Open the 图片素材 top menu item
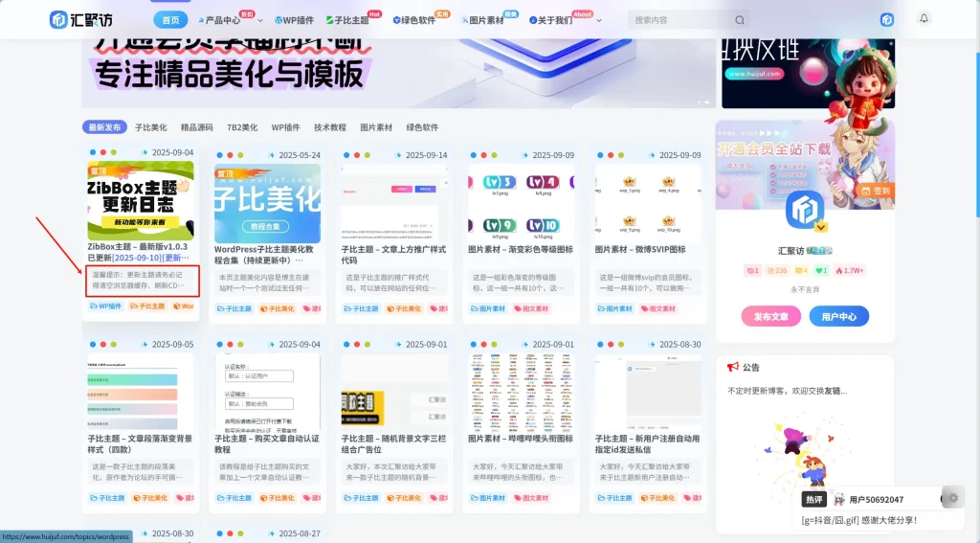This screenshot has width=980, height=543. click(482, 20)
